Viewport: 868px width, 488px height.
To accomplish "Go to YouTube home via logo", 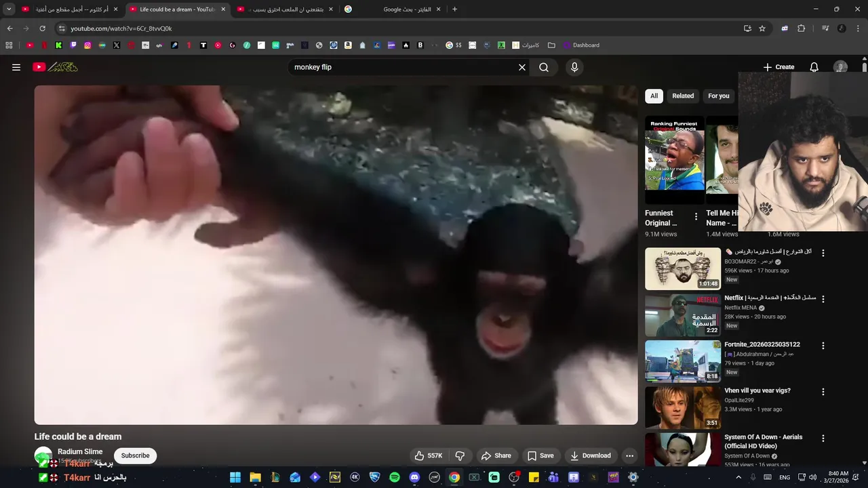I will click(x=56, y=67).
